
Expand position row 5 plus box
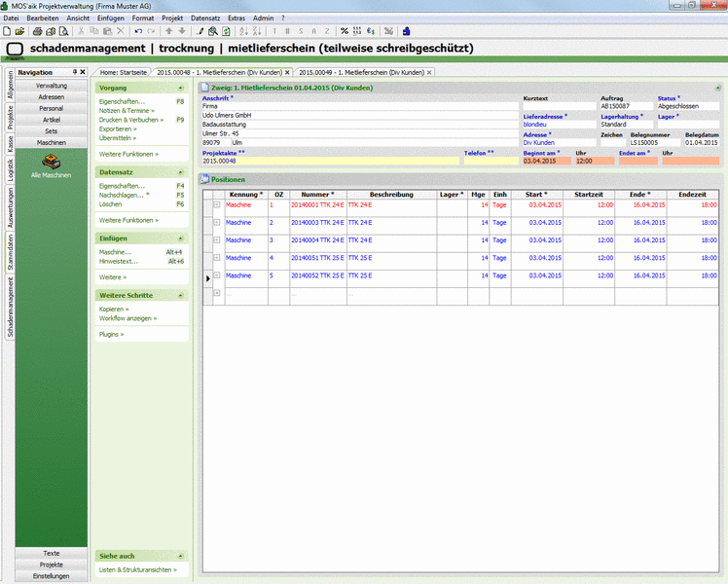click(217, 275)
